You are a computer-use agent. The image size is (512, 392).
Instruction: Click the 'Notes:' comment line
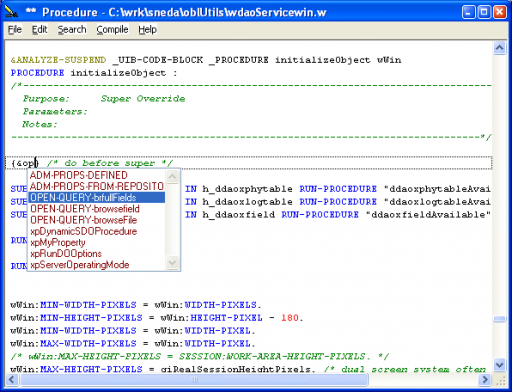click(40, 124)
